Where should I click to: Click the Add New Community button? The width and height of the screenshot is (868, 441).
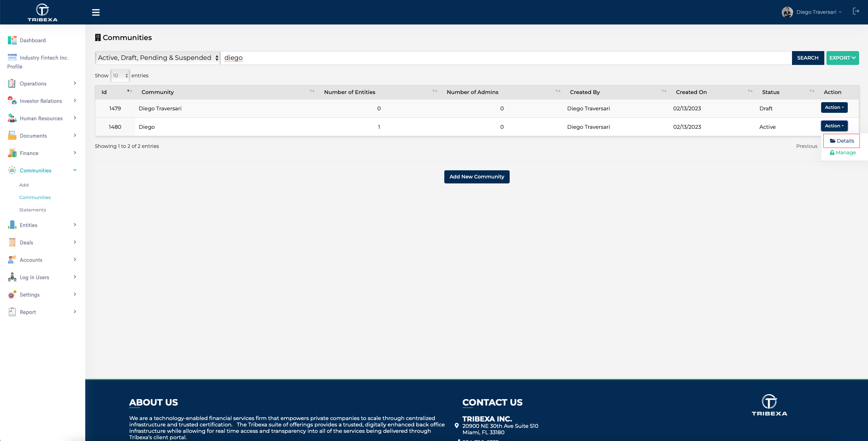477,176
